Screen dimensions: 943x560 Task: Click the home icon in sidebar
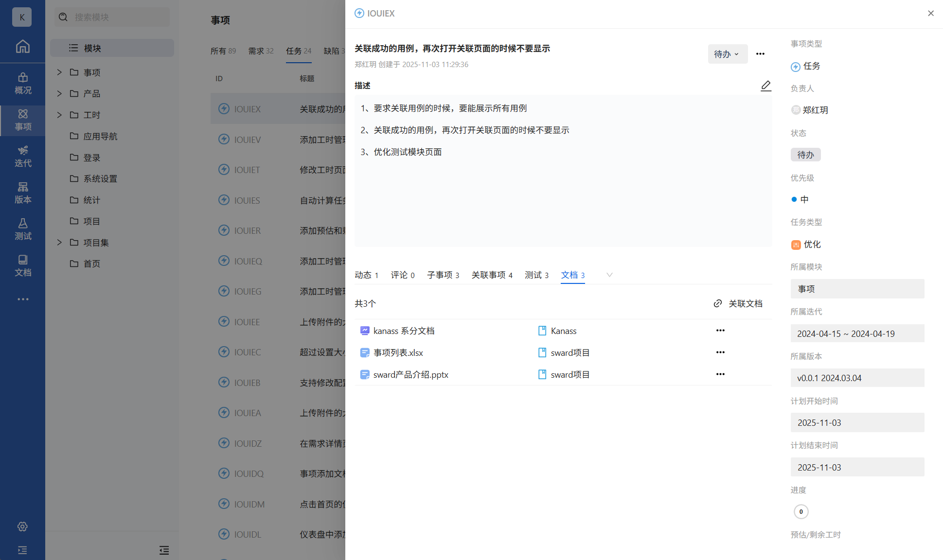22,47
